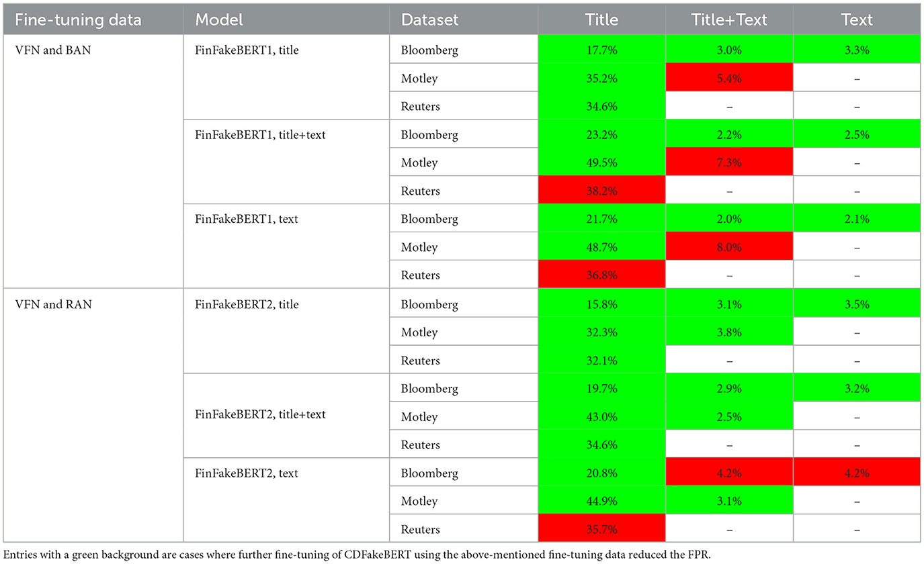Click the 'FinFakeBERT1, text' model cell
The image size is (924, 564).
pyautogui.click(x=246, y=219)
